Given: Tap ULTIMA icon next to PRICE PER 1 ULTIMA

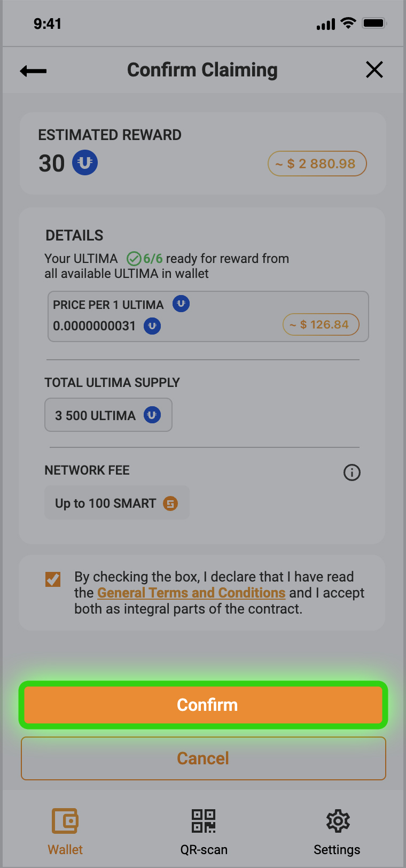Looking at the screenshot, I should point(181,304).
